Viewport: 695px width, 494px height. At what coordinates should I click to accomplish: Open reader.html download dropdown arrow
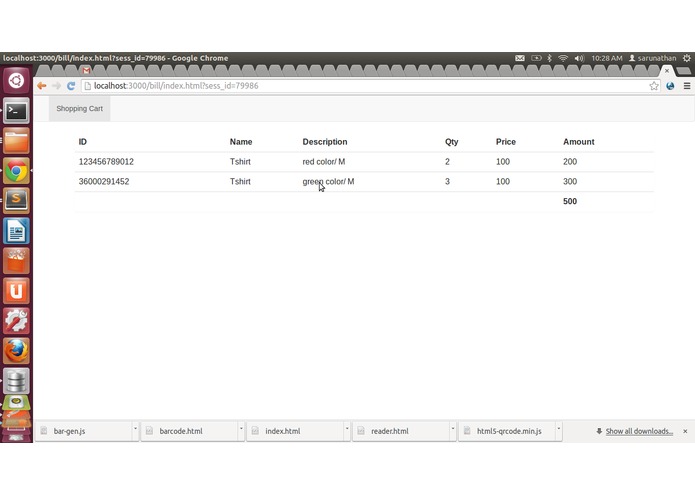(453, 428)
